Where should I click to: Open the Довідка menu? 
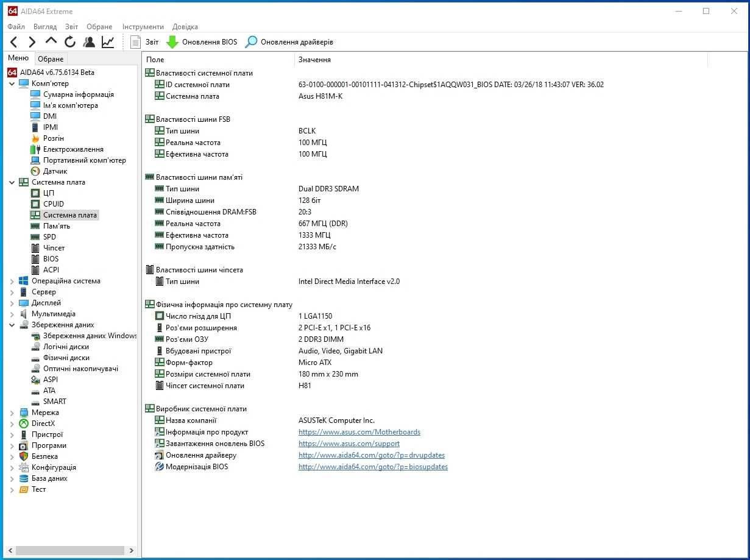(x=185, y=27)
